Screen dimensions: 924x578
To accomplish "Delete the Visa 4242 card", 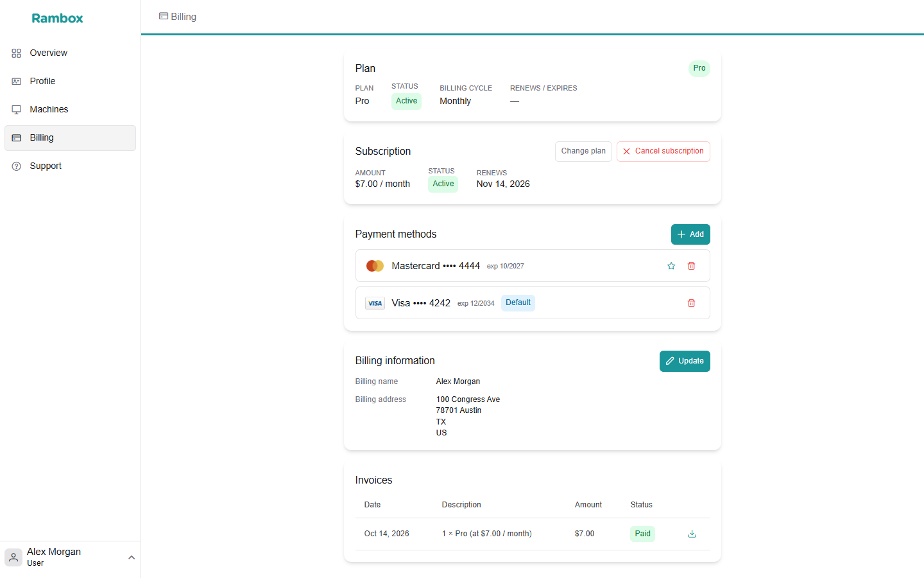I will click(691, 303).
